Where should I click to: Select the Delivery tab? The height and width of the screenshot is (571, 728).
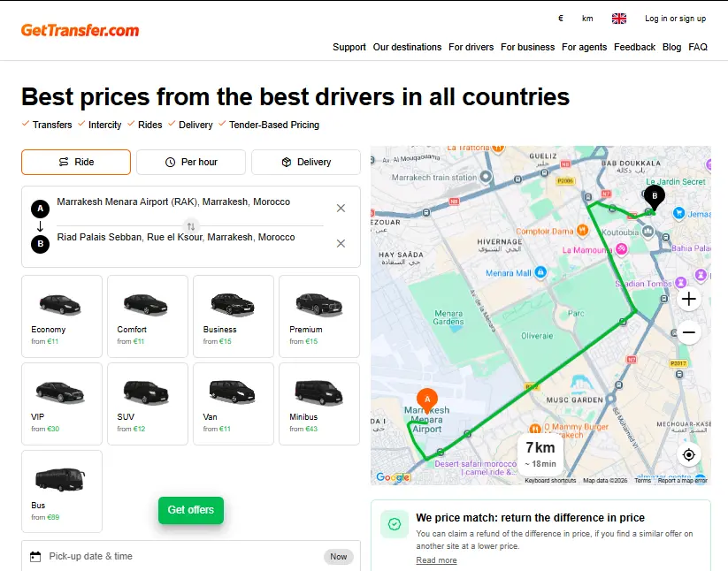(x=306, y=162)
